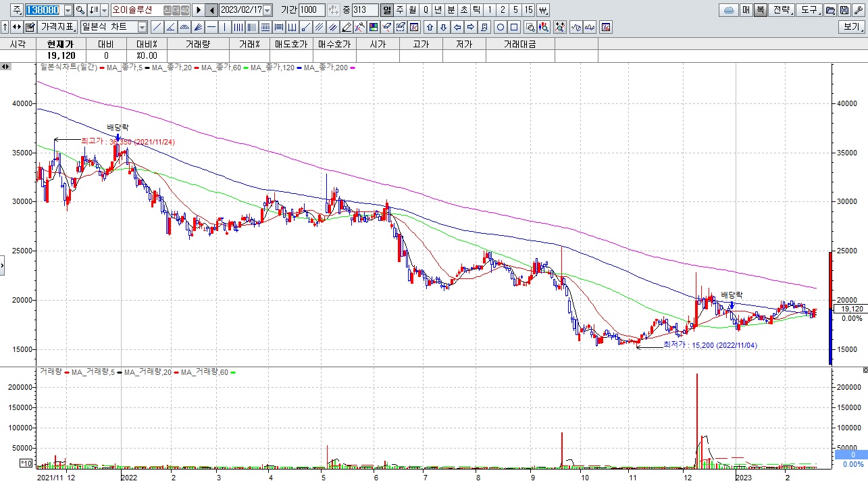Image resolution: width=868 pixels, height=481 pixels.
Task: Click the chart zoom magnifier icon
Action: pos(530,27)
